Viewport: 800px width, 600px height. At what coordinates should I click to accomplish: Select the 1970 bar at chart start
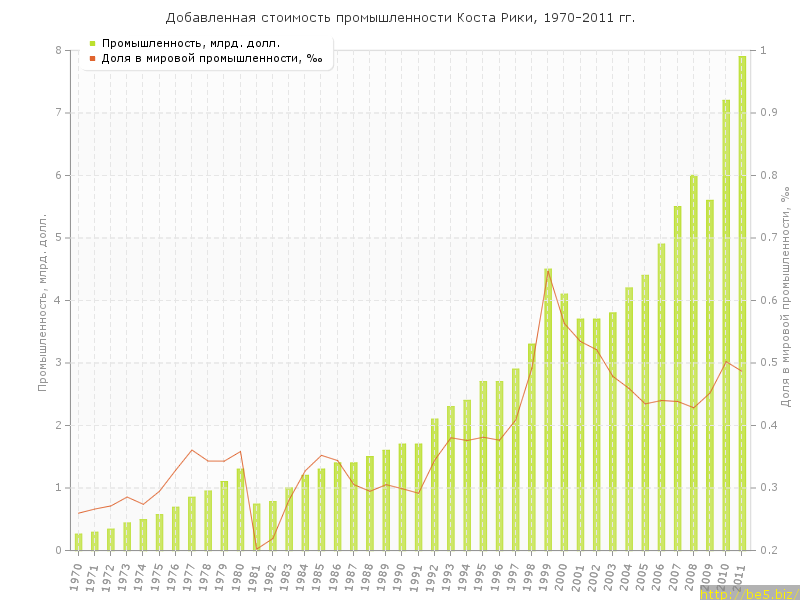[79, 541]
